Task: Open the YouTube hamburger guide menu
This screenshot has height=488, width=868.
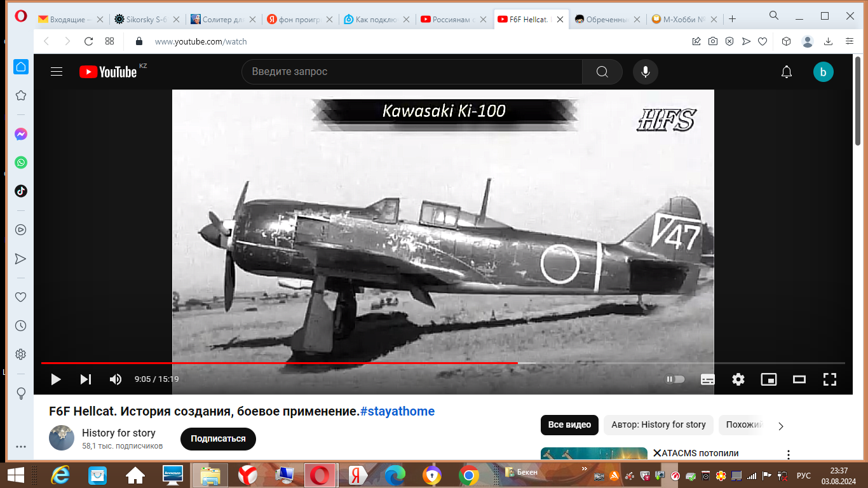Action: (57, 72)
